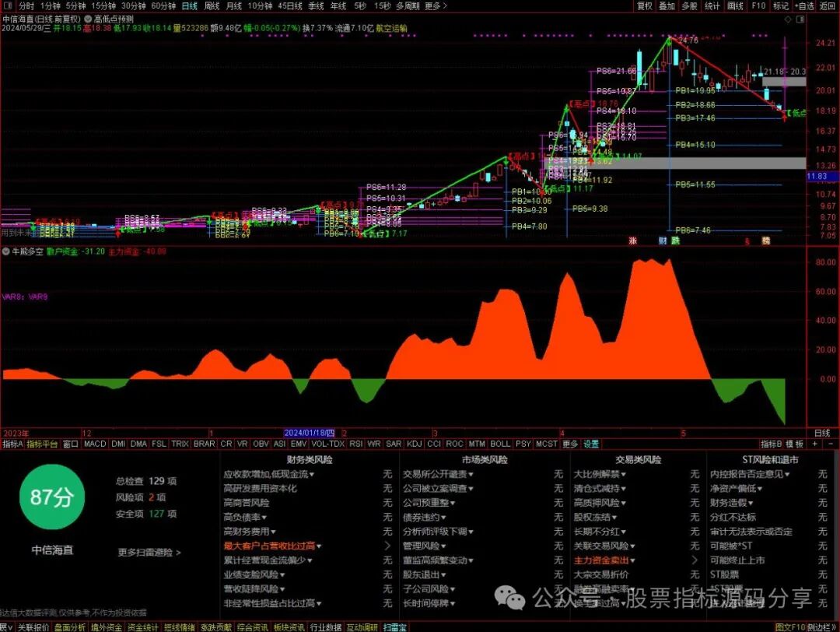
Task: Switch to the 周线 period
Action: click(212, 6)
